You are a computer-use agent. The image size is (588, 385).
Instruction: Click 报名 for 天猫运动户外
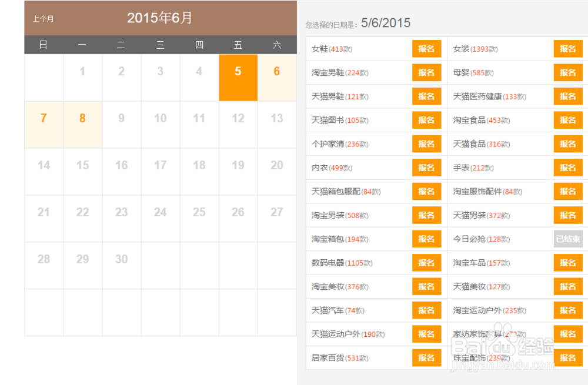pos(426,334)
